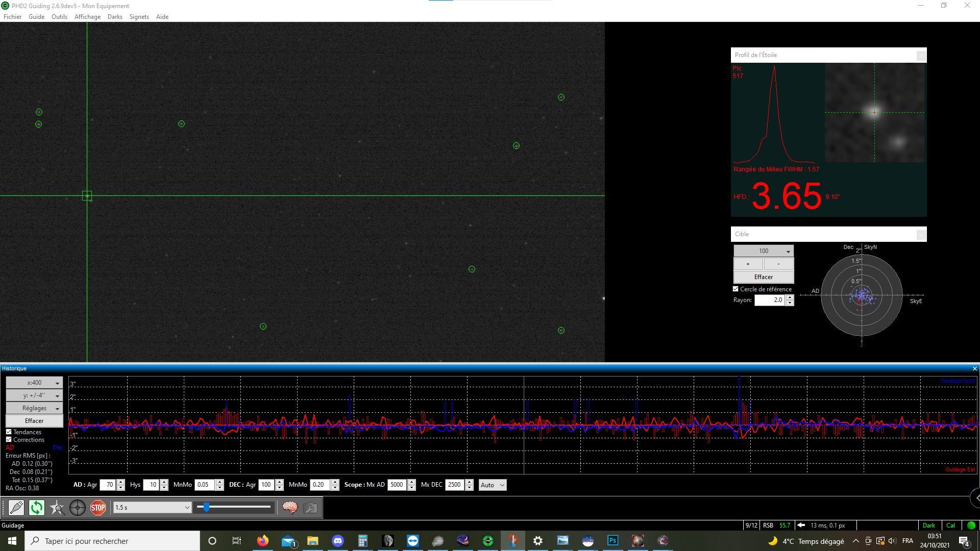Increase the AD MnMo value

[219, 483]
